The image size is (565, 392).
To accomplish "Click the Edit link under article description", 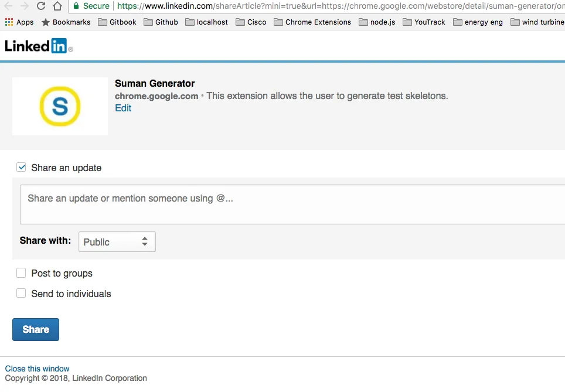I will pos(123,108).
